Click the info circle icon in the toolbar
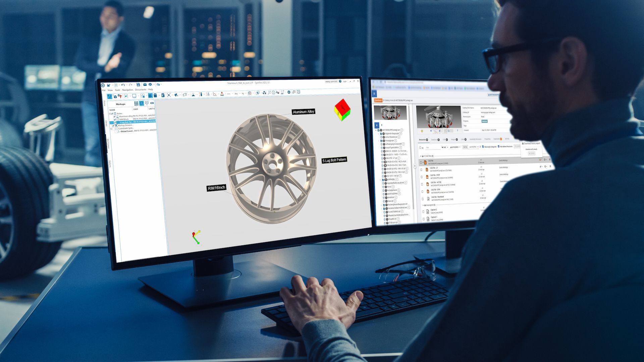Screen dimensions: 644x362 coord(273,93)
